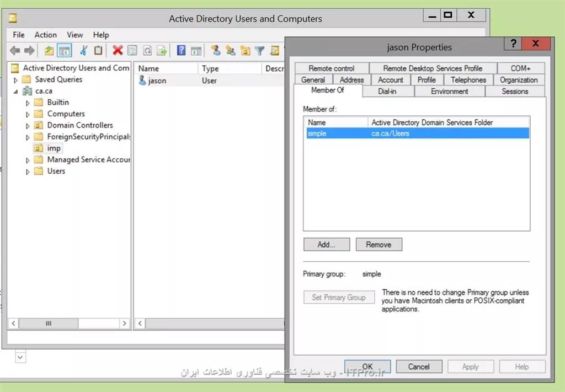Expand the Users container
The image size is (565, 392).
(x=28, y=171)
